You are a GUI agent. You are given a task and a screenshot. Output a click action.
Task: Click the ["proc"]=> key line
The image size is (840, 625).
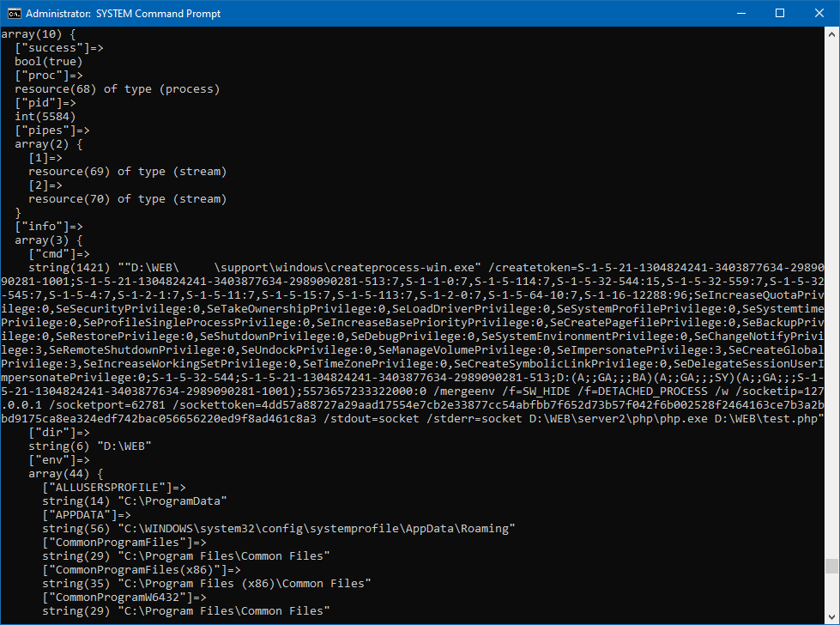pyautogui.click(x=49, y=76)
